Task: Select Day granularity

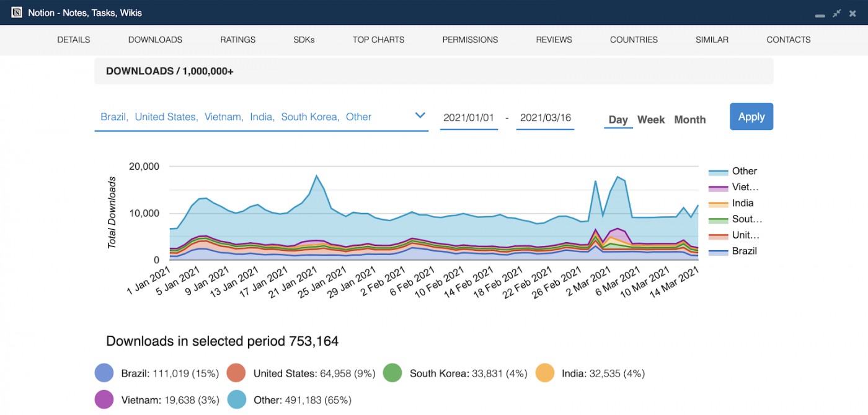Action: [618, 120]
